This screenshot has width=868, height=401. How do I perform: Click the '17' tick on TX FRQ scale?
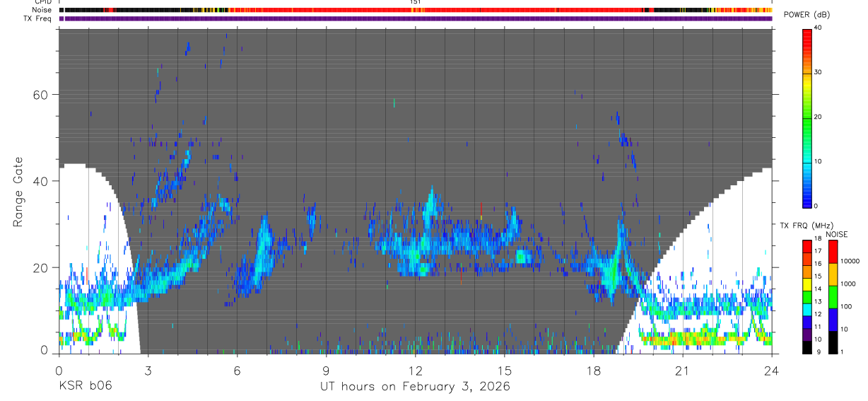819,252
